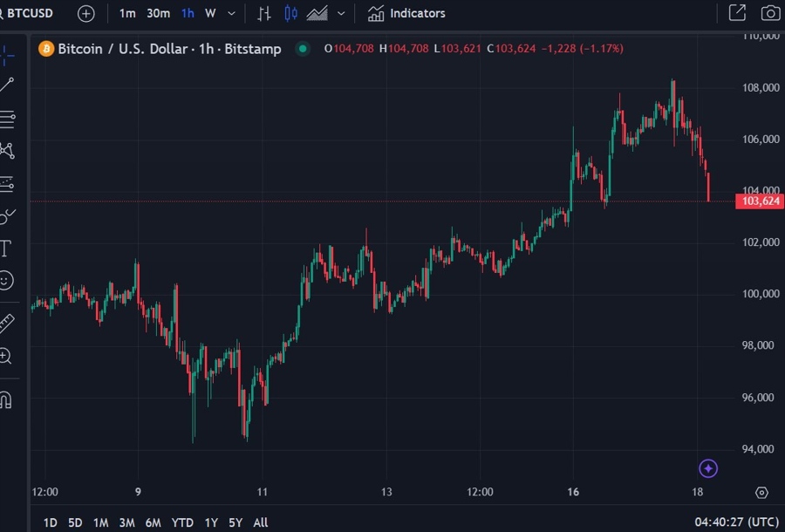Screen dimensions: 785x532
Task: Select the crosshair cursor tool
Action: click(x=7, y=55)
